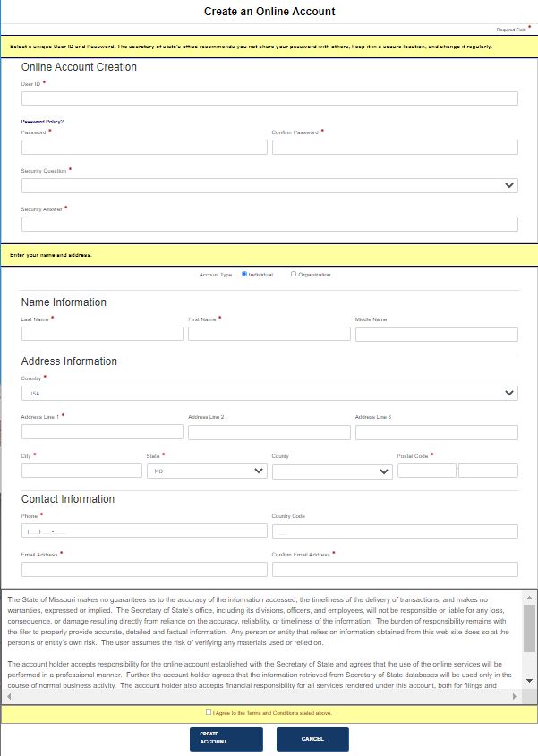Click into the Postal Code field
The width and height of the screenshot is (538, 756).
[x=426, y=470]
